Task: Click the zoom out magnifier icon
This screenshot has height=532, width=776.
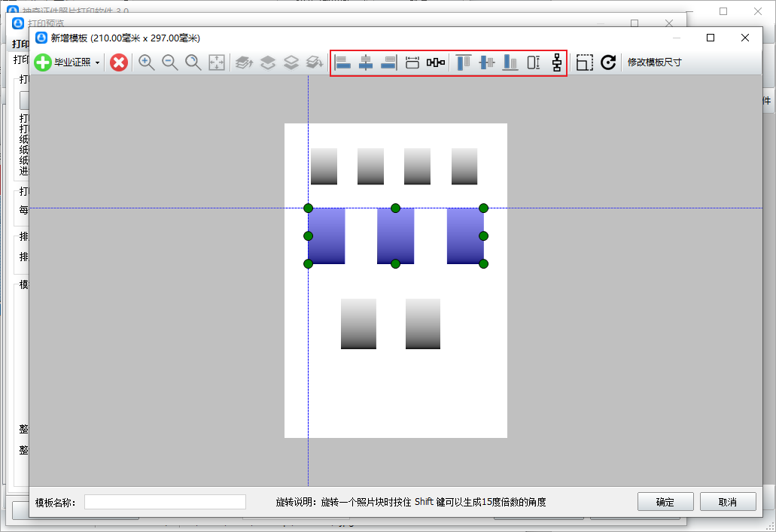Action: tap(170, 62)
